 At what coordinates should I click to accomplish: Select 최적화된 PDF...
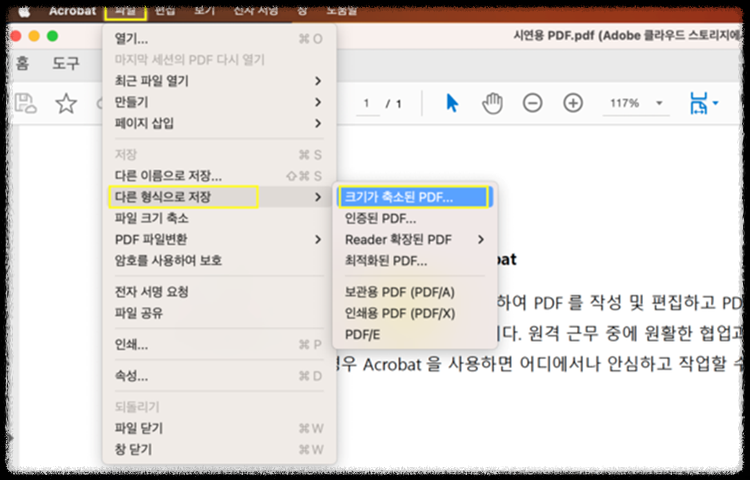point(415,261)
